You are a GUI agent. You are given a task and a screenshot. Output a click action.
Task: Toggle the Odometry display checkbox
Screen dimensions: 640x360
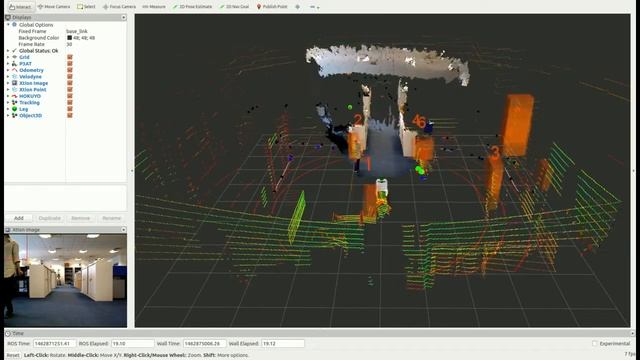(70, 70)
